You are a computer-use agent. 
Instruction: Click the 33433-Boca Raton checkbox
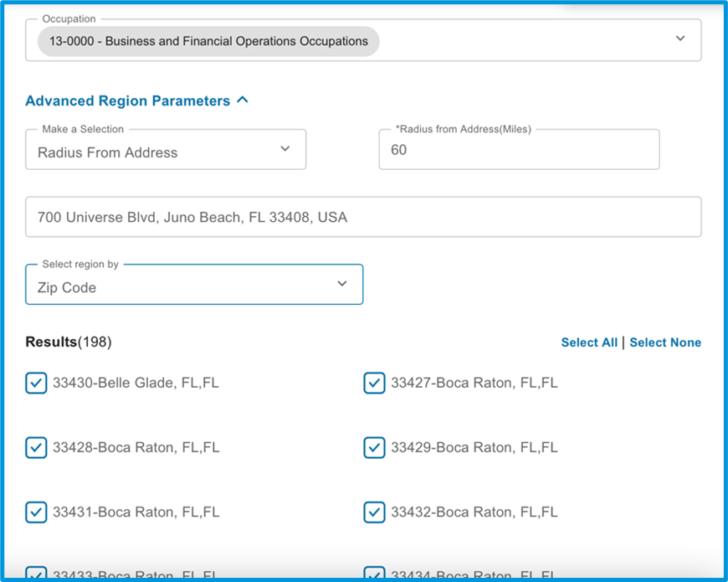[36, 574]
